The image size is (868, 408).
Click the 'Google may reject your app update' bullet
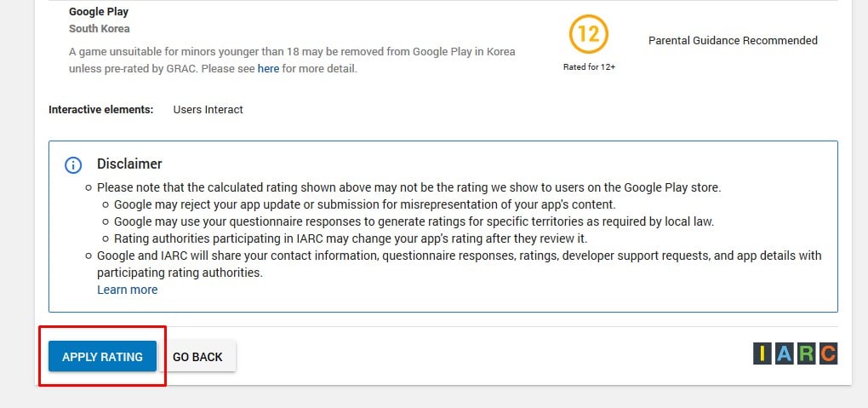tap(364, 204)
